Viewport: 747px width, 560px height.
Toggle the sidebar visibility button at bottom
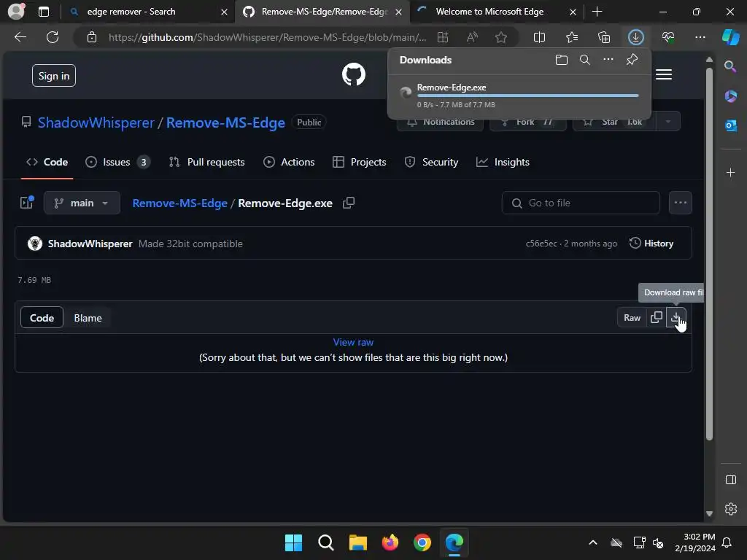[730, 480]
